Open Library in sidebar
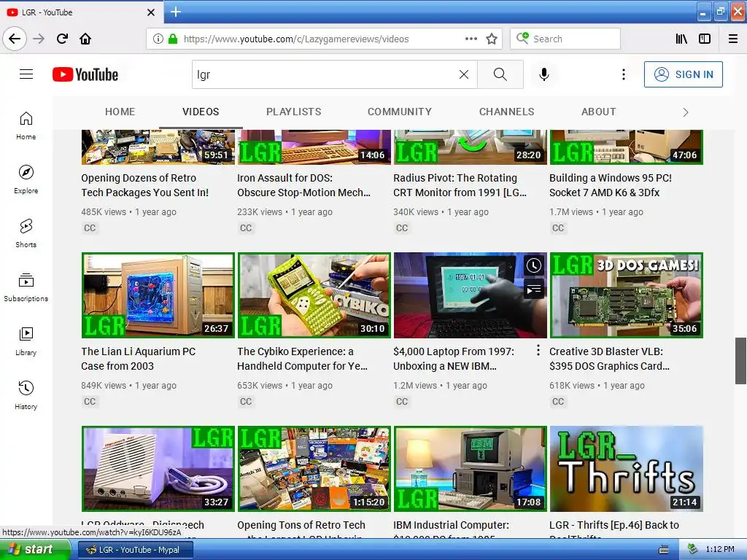The height and width of the screenshot is (560, 747). tap(26, 341)
